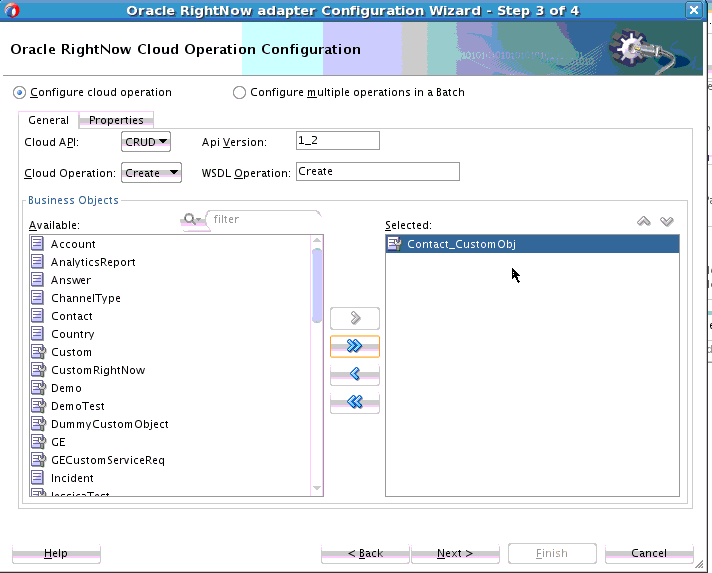This screenshot has height=573, width=712.
Task: Select AnalyticsReport in Available list
Action: (x=93, y=262)
